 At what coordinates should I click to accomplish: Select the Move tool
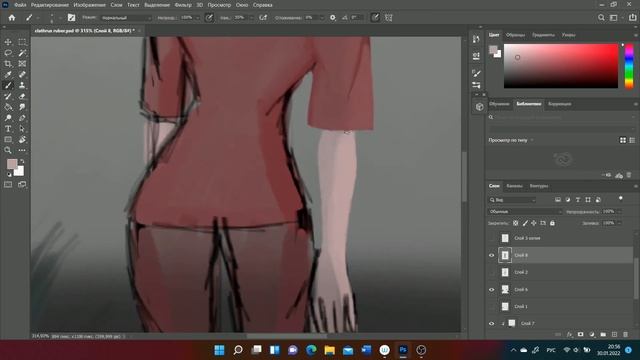coord(8,42)
